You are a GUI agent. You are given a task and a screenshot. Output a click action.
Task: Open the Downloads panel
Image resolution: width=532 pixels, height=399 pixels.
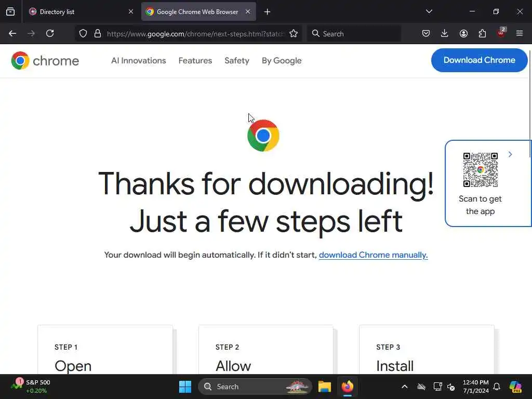pos(445,33)
